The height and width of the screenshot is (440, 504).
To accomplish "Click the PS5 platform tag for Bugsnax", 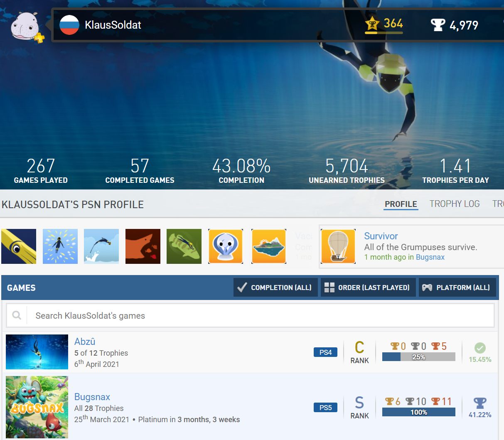I will click(x=325, y=408).
